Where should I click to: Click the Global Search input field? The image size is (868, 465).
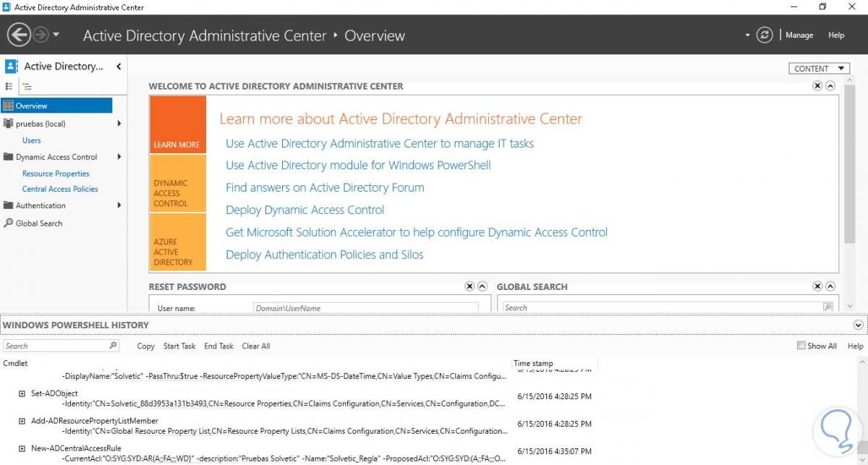663,307
